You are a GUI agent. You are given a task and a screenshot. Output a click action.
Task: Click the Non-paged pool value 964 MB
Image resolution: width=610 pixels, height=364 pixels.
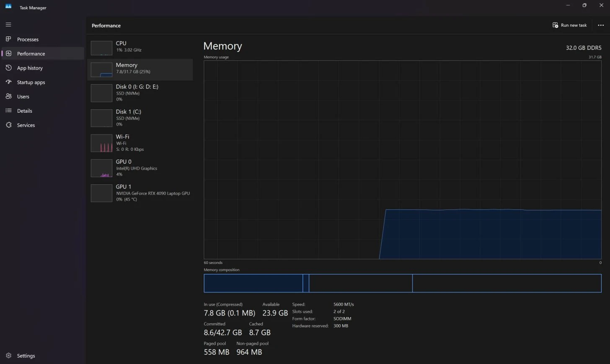[x=249, y=352]
